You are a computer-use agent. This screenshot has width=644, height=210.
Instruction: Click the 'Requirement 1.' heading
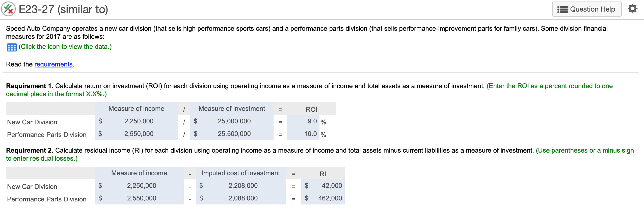(30, 86)
